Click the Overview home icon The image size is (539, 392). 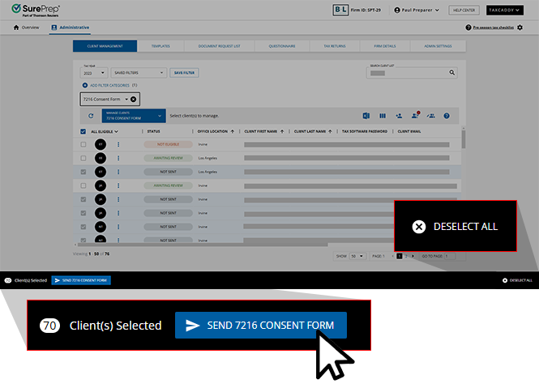(16, 28)
